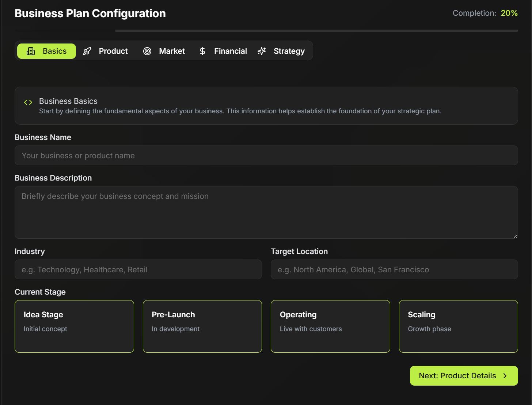
Task: Focus the Target Location field
Action: coord(394,269)
